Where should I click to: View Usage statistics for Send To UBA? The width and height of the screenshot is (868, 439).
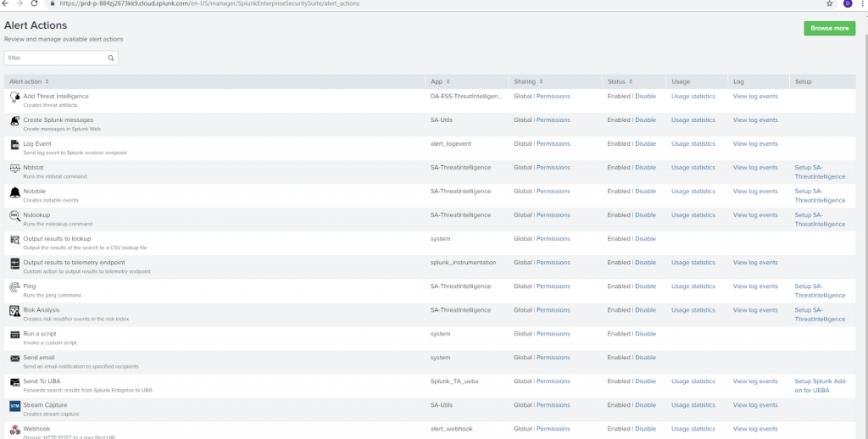[x=693, y=381]
